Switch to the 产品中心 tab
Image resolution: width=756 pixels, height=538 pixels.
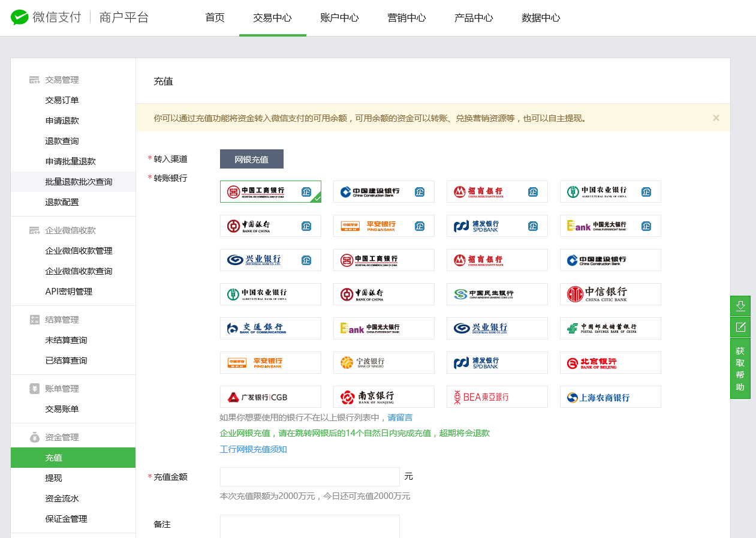(474, 18)
